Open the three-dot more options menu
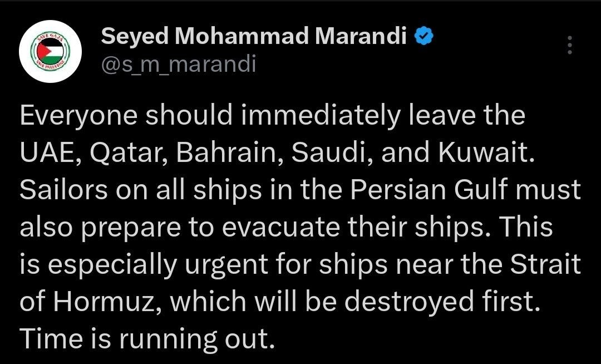The width and height of the screenshot is (601, 364). coord(569,45)
